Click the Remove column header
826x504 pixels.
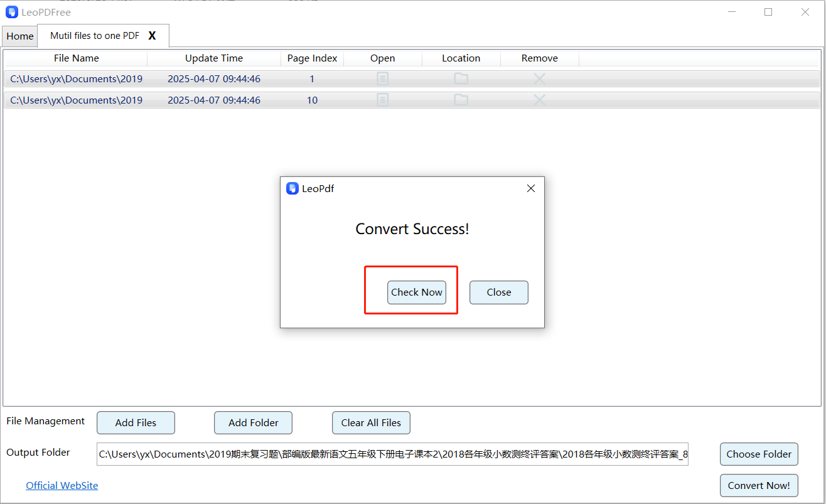[540, 58]
